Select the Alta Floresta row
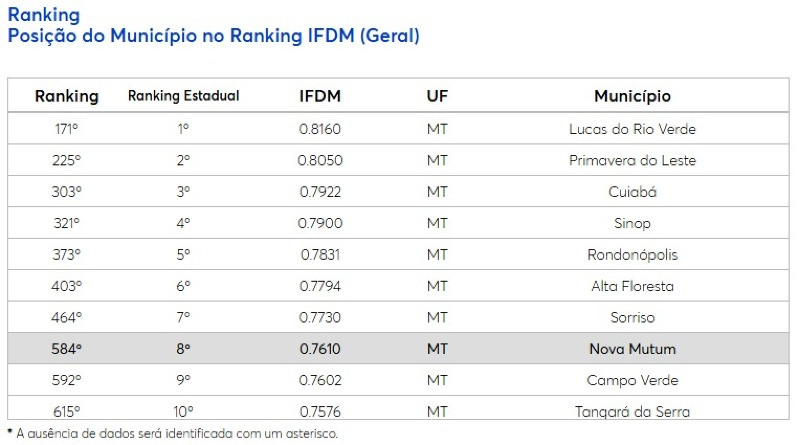The height and width of the screenshot is (445, 799). [398, 285]
